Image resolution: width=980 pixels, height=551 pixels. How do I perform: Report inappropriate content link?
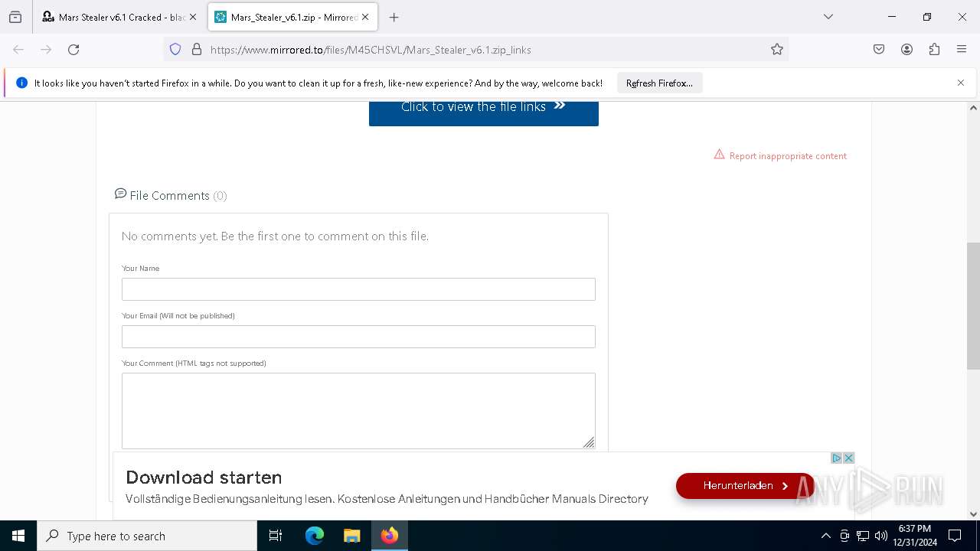pyautogui.click(x=788, y=156)
